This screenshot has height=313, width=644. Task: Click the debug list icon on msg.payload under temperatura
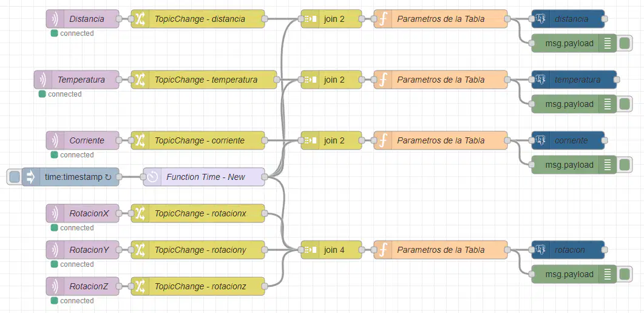[x=608, y=104]
